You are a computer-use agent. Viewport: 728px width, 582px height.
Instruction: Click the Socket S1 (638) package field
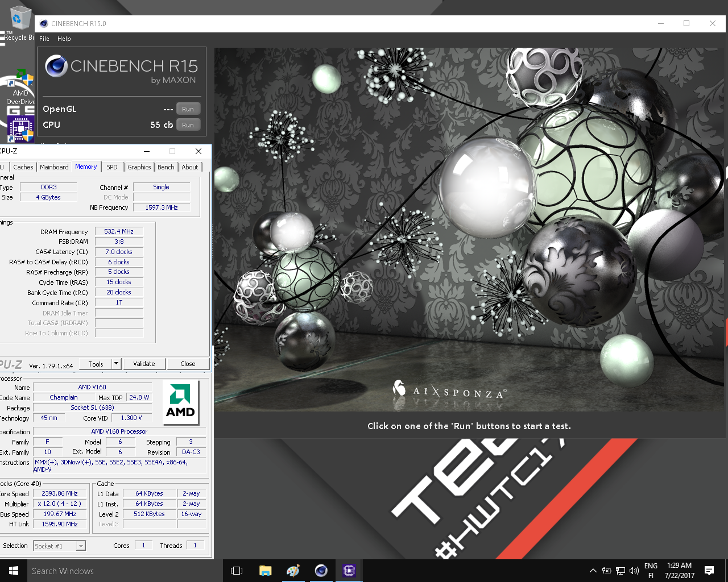(92, 408)
